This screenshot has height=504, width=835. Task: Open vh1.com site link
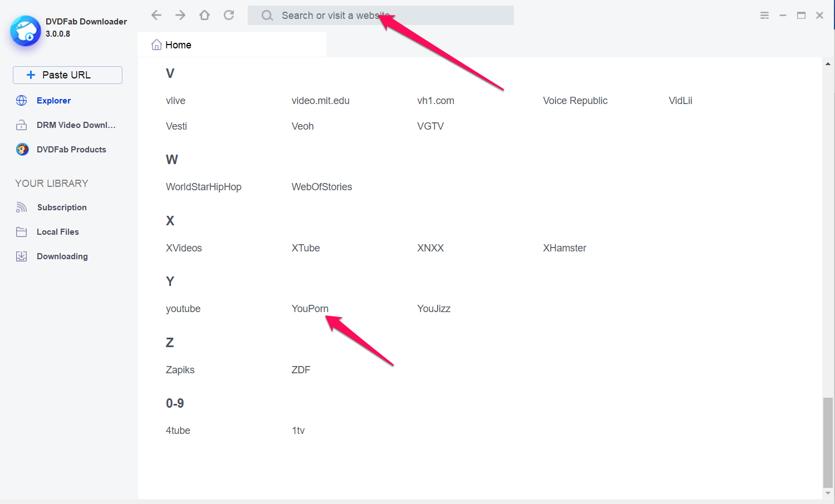point(436,101)
